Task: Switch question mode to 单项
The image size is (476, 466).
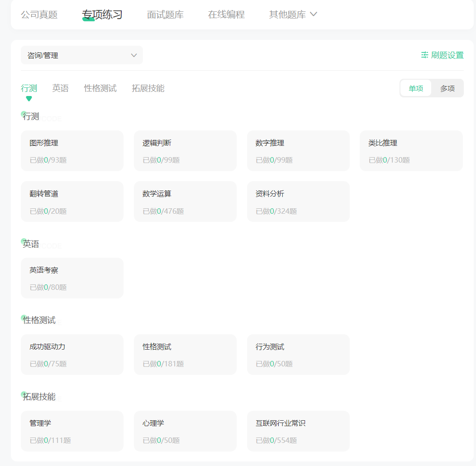Action: pyautogui.click(x=416, y=88)
